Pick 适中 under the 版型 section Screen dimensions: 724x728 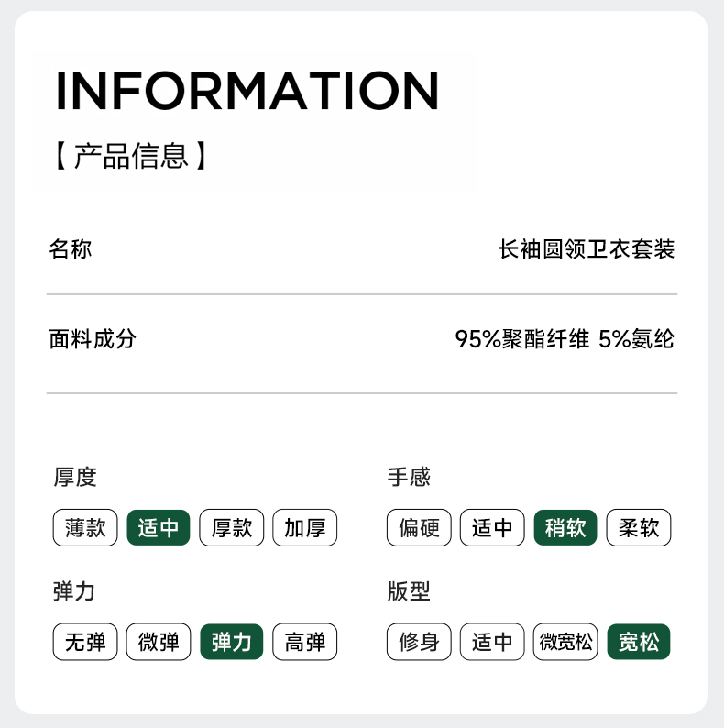[x=492, y=642]
